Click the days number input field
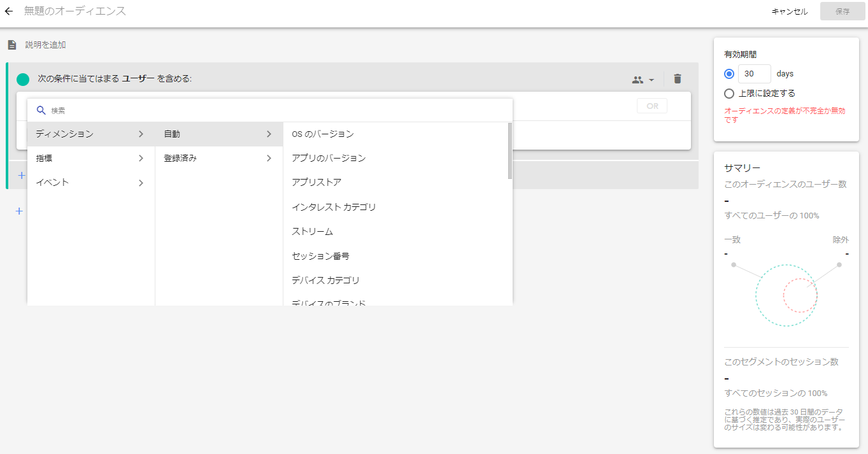The height and width of the screenshot is (454, 868). (x=754, y=74)
